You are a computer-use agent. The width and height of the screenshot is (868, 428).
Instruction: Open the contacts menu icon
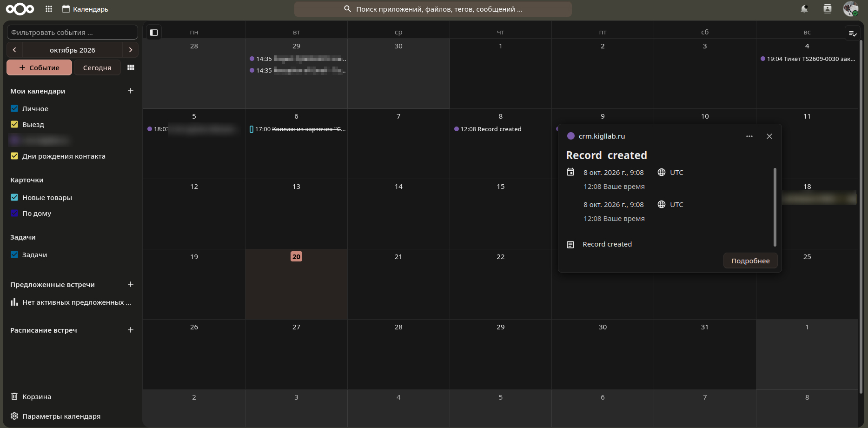click(x=828, y=9)
